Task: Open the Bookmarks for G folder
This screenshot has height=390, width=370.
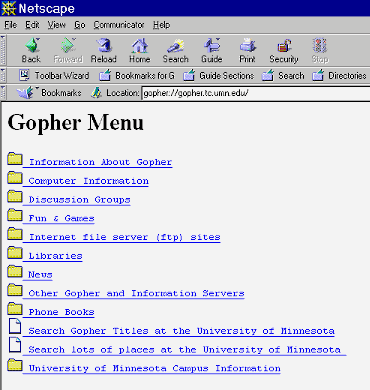Action: click(137, 76)
